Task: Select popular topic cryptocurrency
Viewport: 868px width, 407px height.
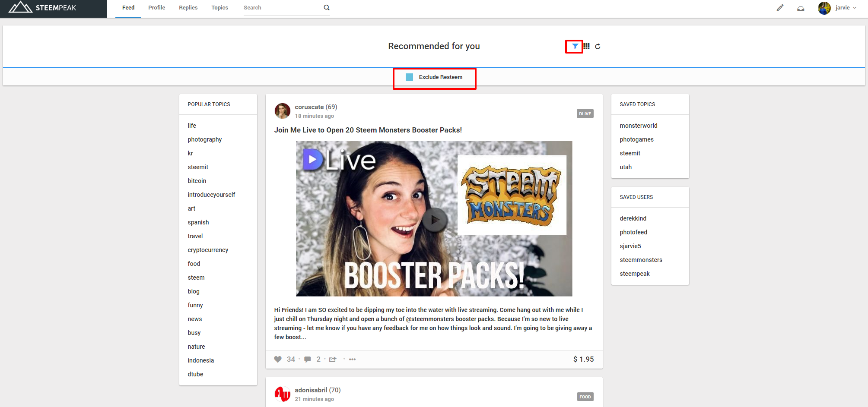Action: pos(208,250)
